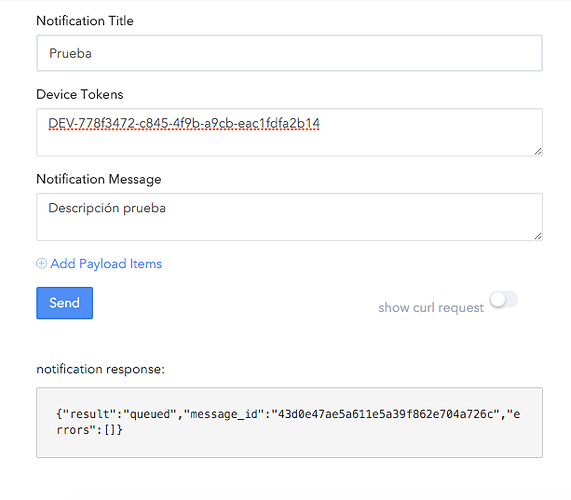The height and width of the screenshot is (500, 571).
Task: Click the "Notification Message" field label
Action: click(99, 179)
